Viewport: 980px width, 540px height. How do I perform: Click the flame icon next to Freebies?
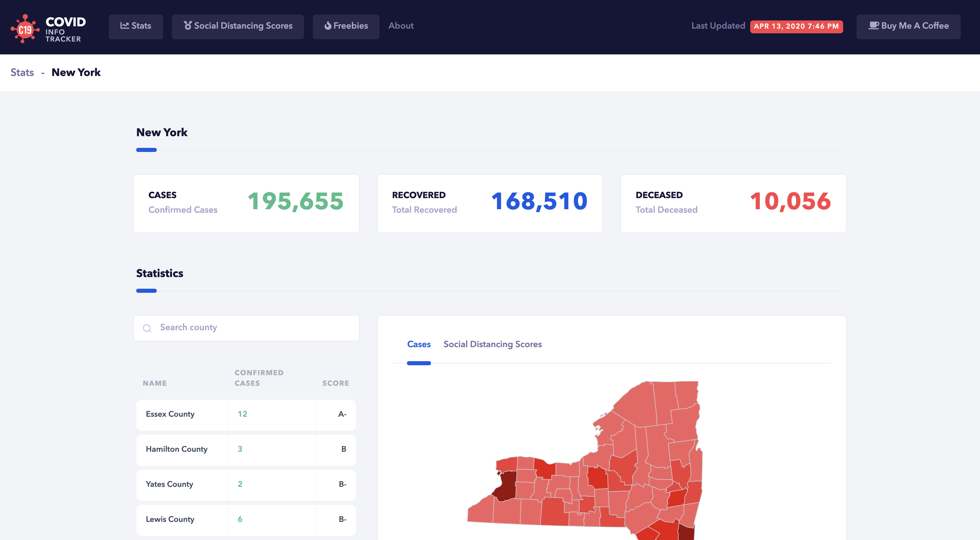(327, 25)
